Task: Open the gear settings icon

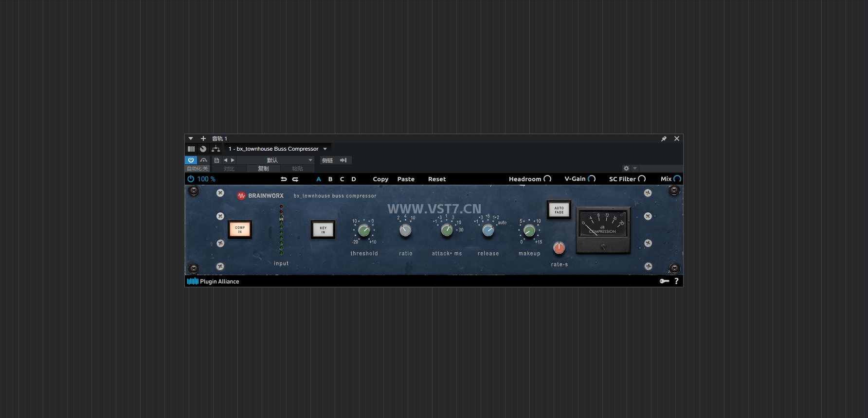Action: coord(626,168)
